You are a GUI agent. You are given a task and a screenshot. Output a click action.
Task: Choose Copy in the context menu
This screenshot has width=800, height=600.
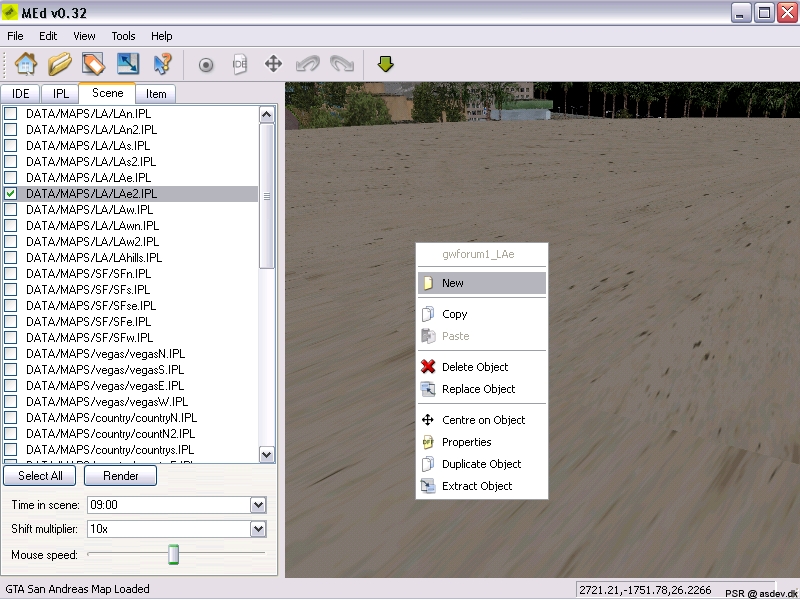click(482, 314)
